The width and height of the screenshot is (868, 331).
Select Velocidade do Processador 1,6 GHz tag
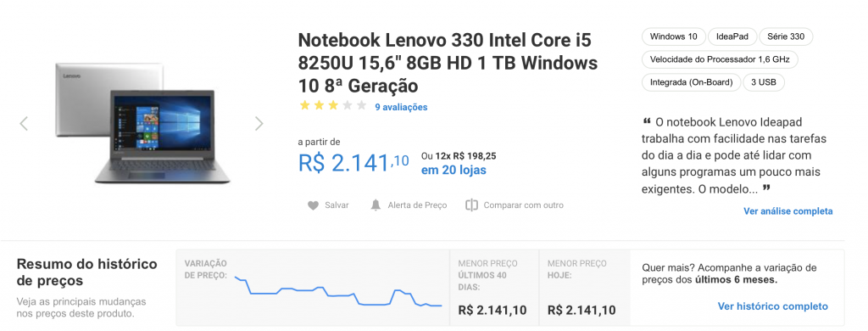720,59
